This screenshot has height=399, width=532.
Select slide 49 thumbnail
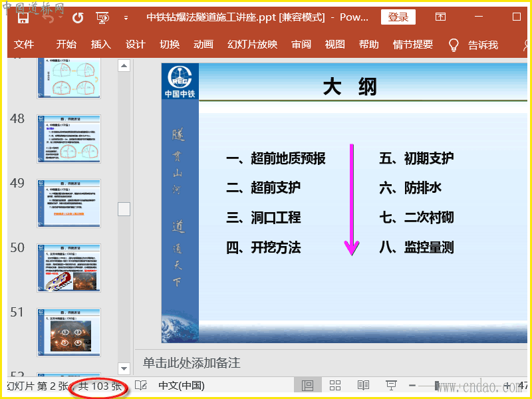tap(69, 203)
